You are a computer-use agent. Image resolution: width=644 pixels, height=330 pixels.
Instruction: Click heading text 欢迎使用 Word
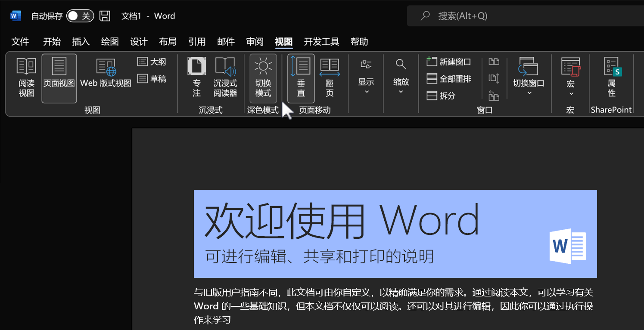coord(342,220)
